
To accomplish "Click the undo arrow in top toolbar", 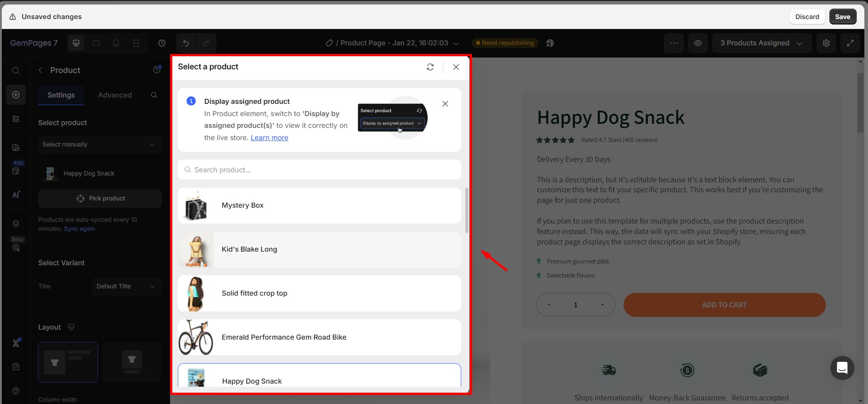I will pos(186,43).
